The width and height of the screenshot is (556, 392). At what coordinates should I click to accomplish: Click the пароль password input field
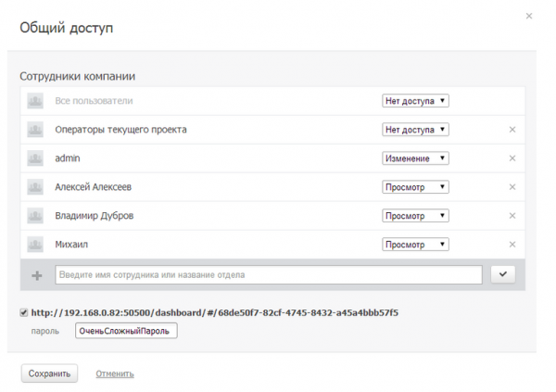(x=125, y=331)
